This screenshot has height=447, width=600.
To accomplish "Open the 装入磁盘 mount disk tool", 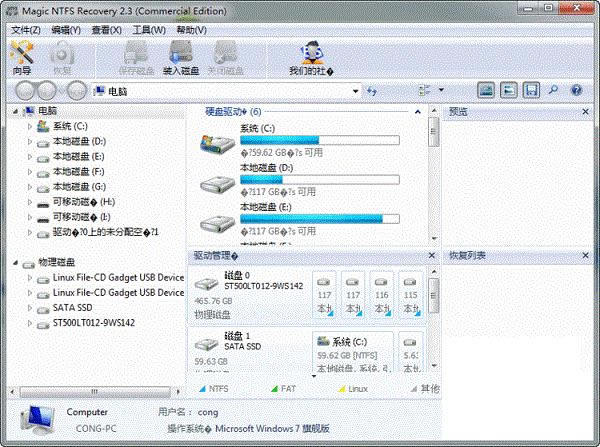I will click(x=181, y=58).
